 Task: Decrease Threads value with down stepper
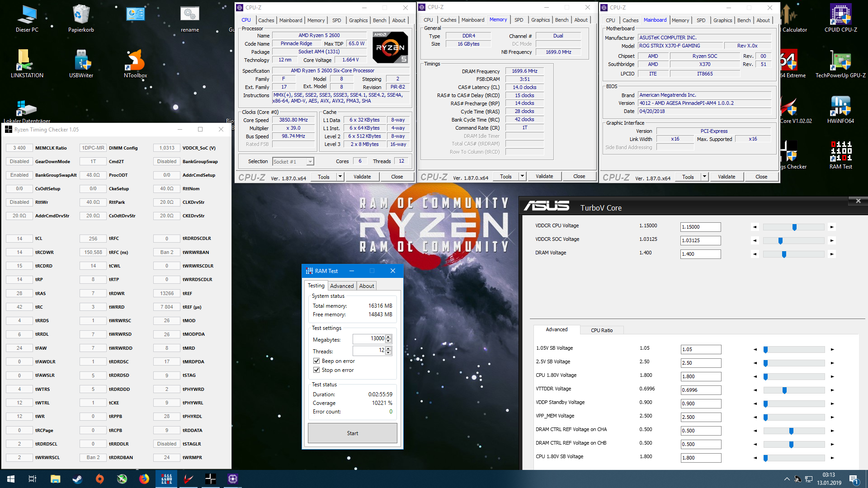(388, 353)
